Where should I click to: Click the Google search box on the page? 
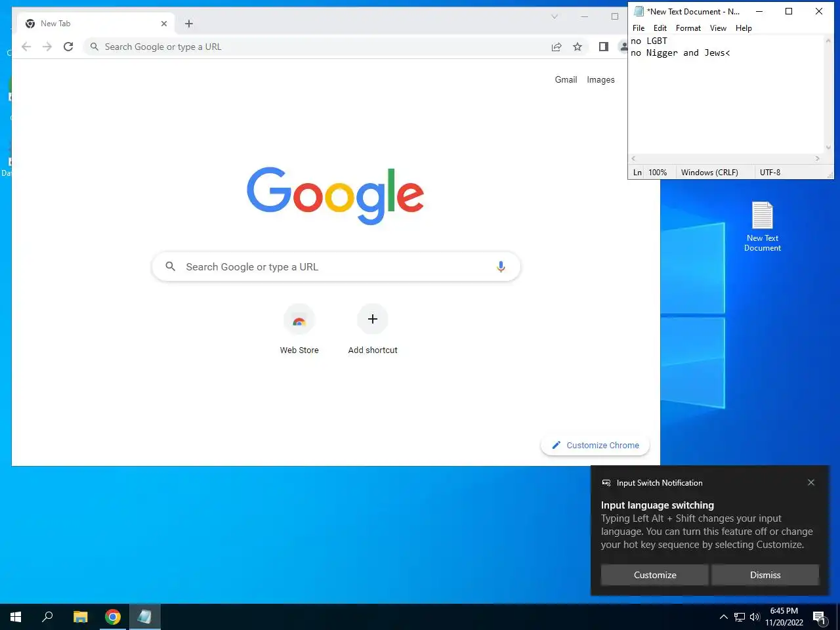pyautogui.click(x=336, y=266)
